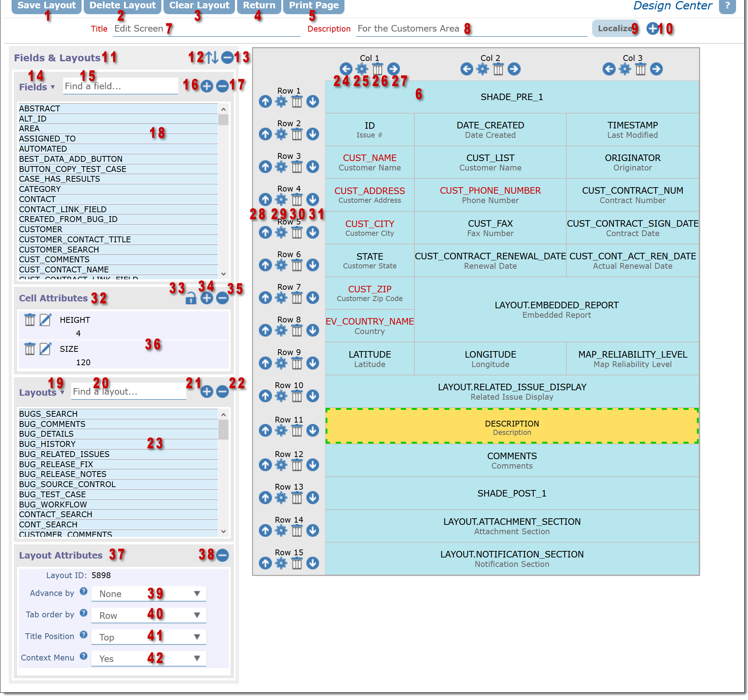The image size is (748, 700).
Task: Click the sort arrows icon in Fields & Layouts
Action: tap(212, 57)
